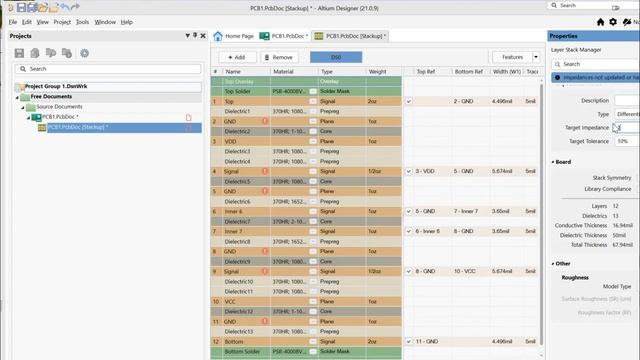Click the Save All icon in the title bar
Screen dimensions: 640x360
[x=32, y=7]
